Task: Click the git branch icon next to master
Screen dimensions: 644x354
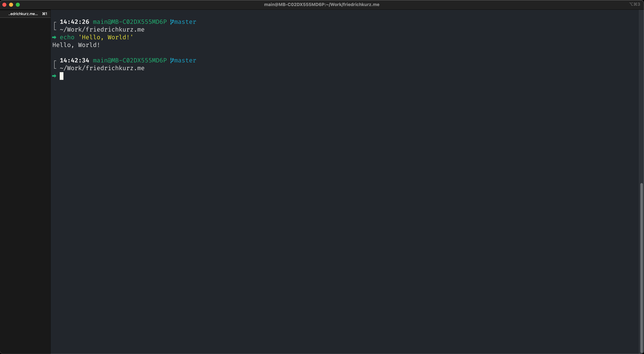Action: pyautogui.click(x=172, y=22)
